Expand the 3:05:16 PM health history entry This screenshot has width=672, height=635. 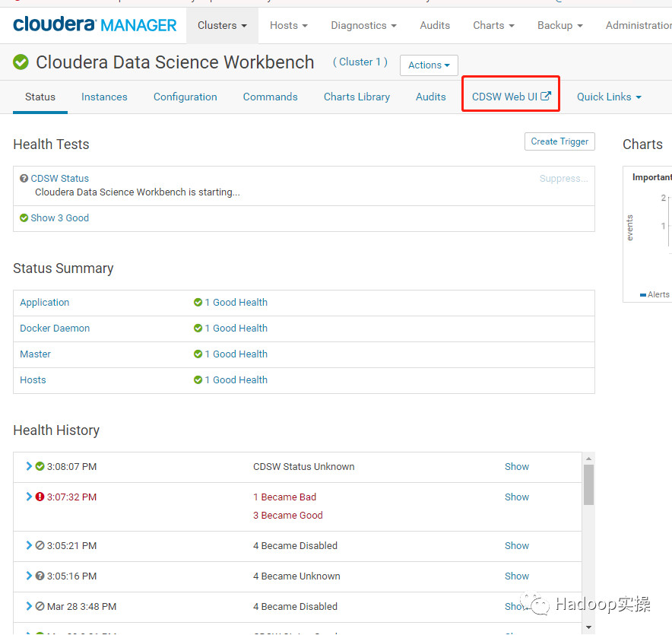click(29, 576)
